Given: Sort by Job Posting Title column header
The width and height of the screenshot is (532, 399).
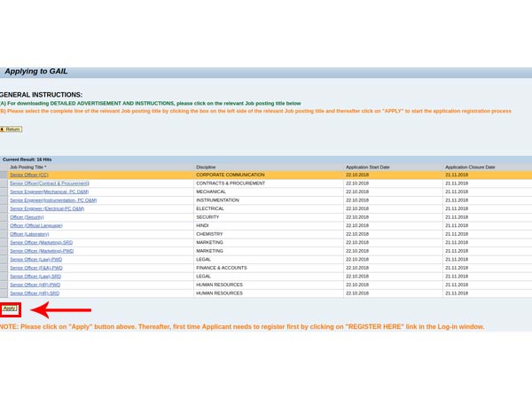Looking at the screenshot, I should point(28,167).
